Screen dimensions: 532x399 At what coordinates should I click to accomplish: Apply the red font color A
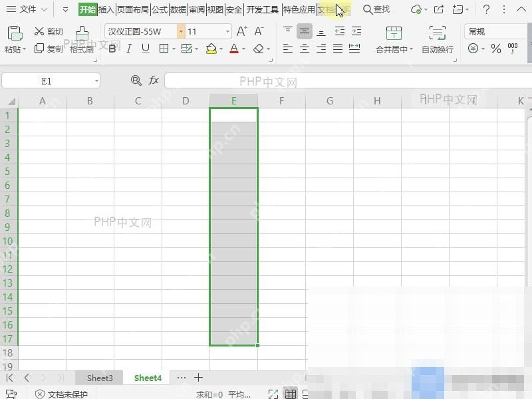point(234,49)
